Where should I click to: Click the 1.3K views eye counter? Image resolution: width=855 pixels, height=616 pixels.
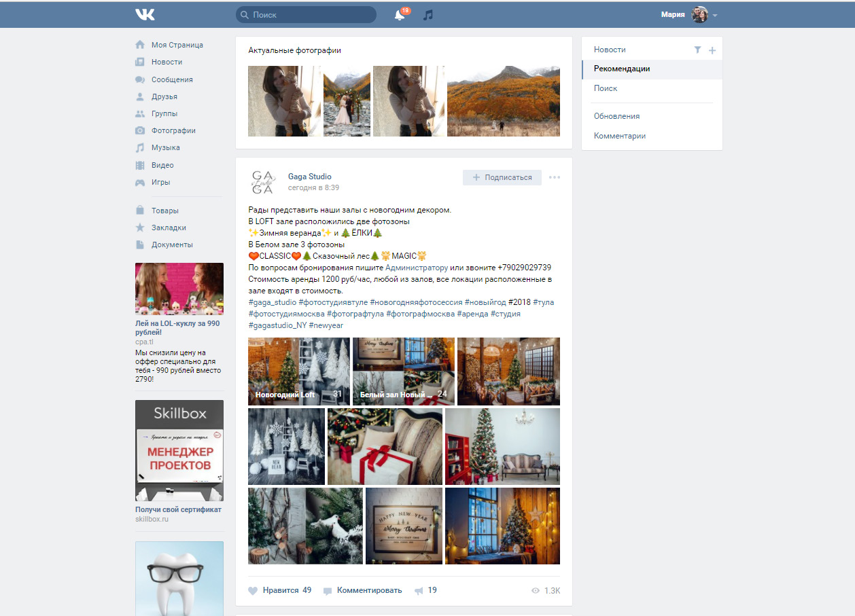[x=546, y=591]
